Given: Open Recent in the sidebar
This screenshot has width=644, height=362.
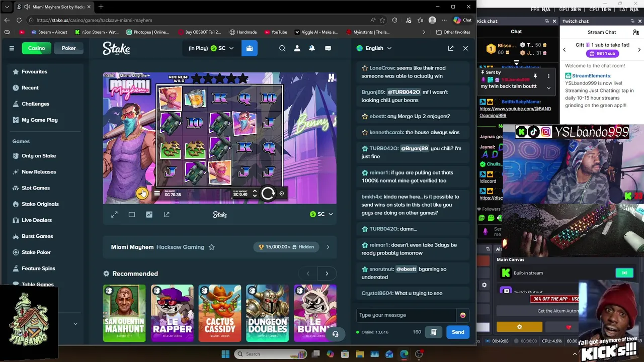Looking at the screenshot, I should 30,87.
